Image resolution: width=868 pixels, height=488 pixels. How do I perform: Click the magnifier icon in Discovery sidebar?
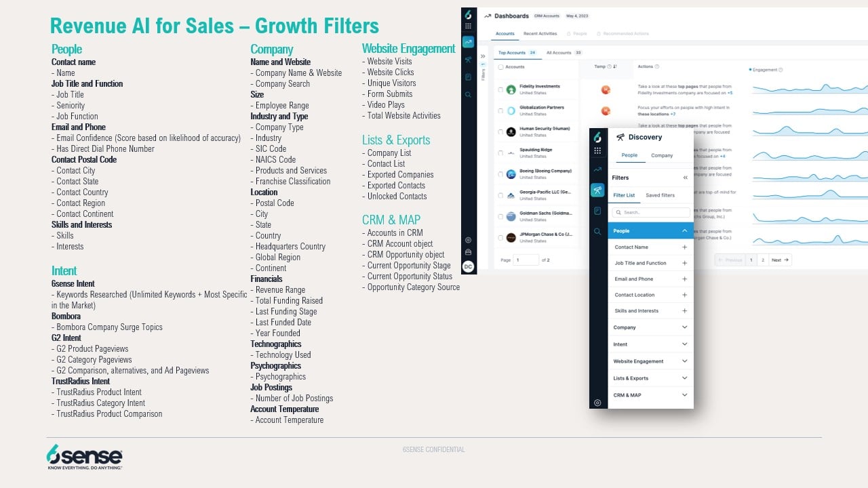click(597, 231)
